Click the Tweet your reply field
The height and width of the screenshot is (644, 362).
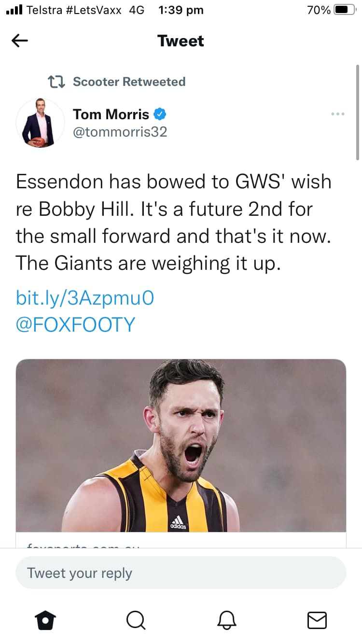click(181, 573)
